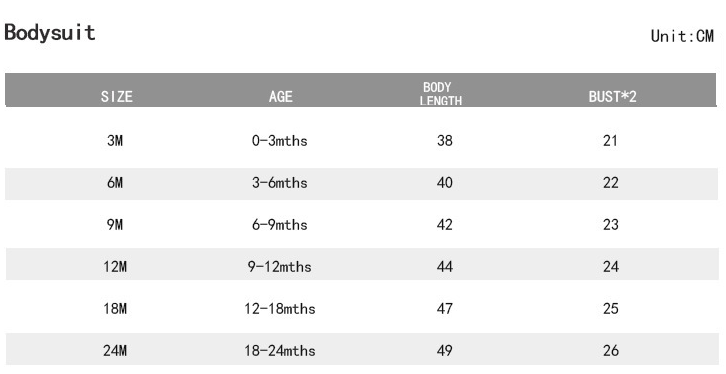Screen dimensions: 726x374
Task: Click the 0-3mths age cell
Action: tap(280, 140)
